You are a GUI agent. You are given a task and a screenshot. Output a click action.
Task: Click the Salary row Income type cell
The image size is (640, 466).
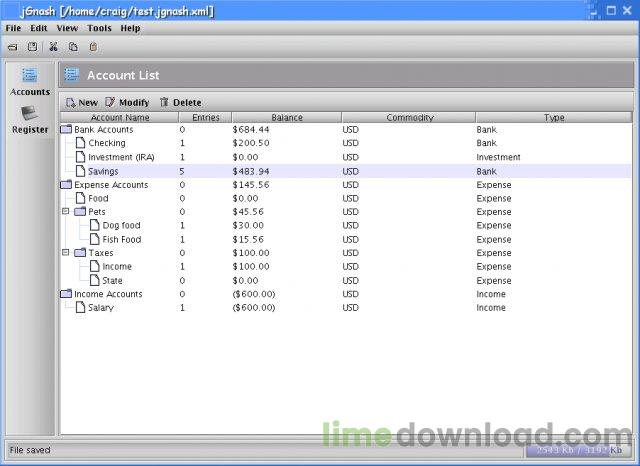(491, 307)
